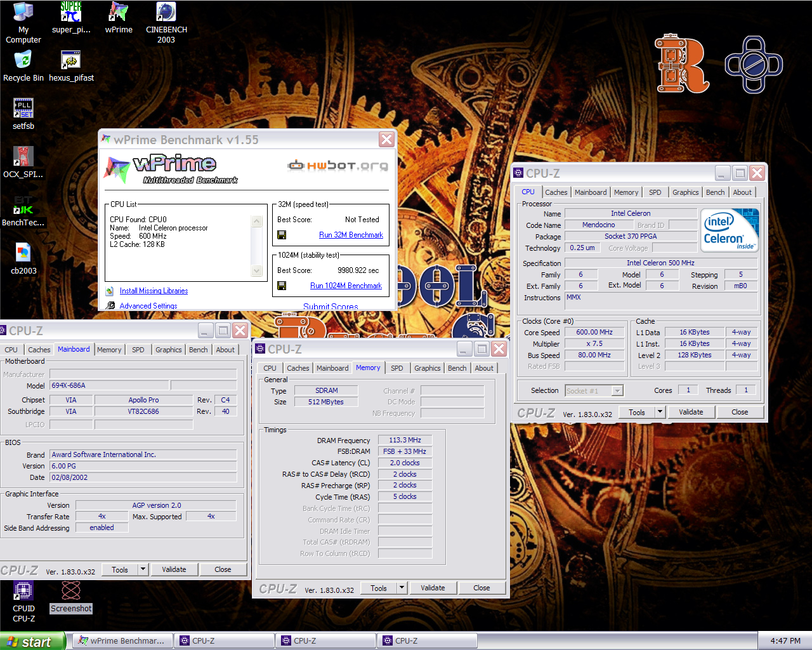Open Mainboard tab in right CPU-Z window

point(591,192)
